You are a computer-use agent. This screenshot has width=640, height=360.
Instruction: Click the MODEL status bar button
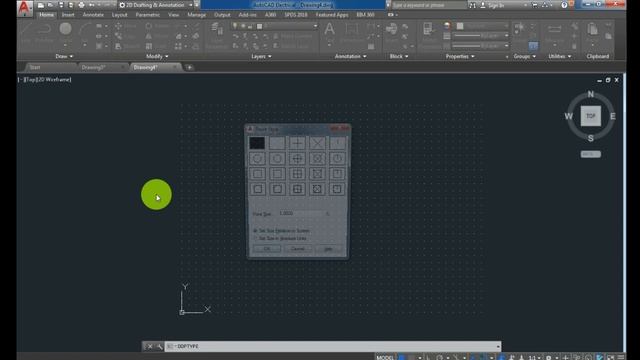tap(385, 357)
